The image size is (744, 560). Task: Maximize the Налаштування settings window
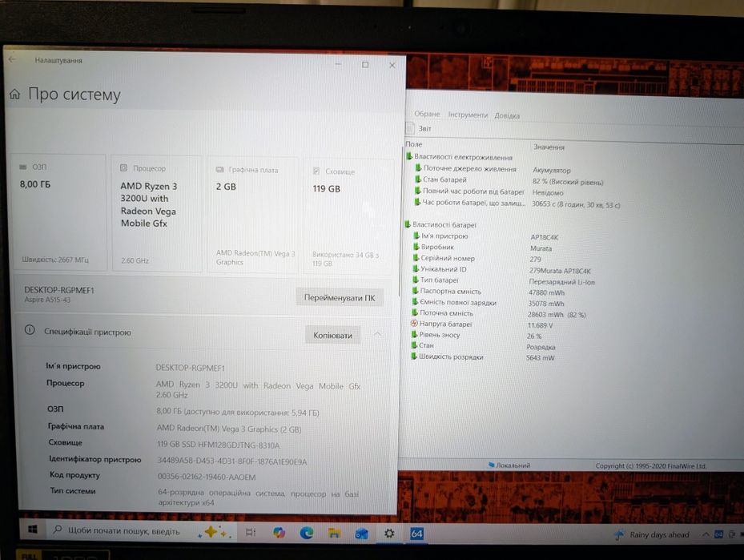tap(365, 65)
